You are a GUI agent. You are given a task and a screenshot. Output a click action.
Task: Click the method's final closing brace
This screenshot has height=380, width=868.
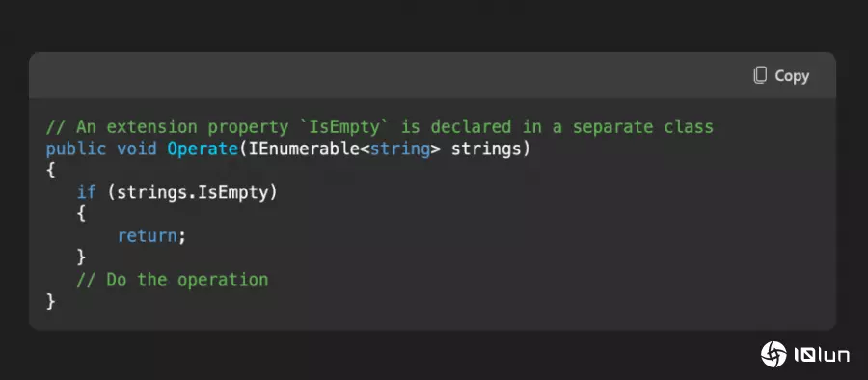point(51,301)
